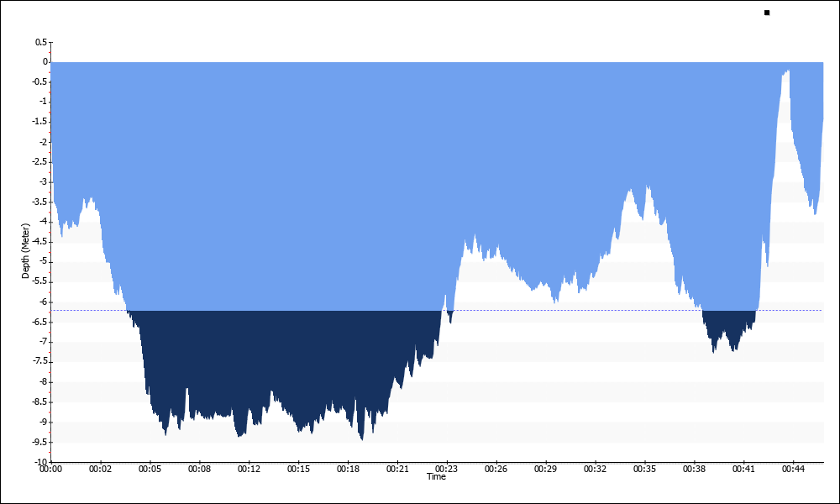Click the '00:32' time axis label
The width and height of the screenshot is (840, 504).
click(596, 470)
